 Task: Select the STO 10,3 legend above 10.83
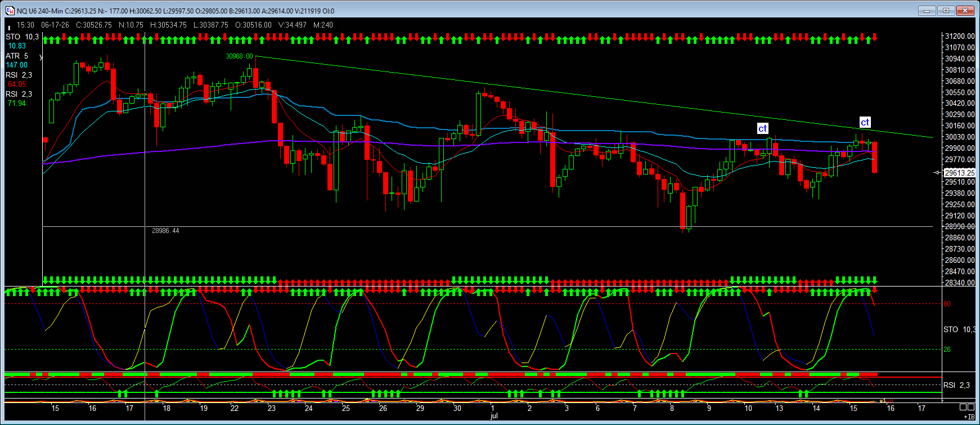(x=23, y=37)
